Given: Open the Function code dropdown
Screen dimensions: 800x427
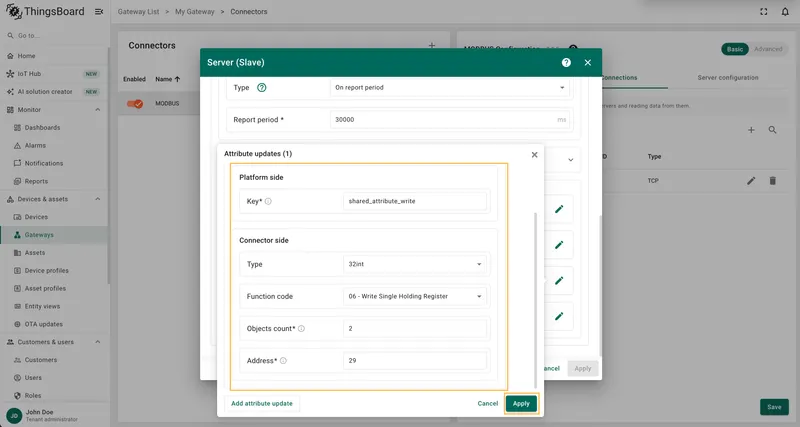Looking at the screenshot, I should tap(415, 296).
